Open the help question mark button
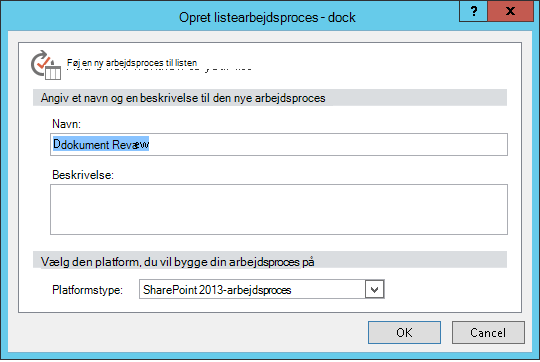Screen dimensions: 540x362 tap(473, 11)
